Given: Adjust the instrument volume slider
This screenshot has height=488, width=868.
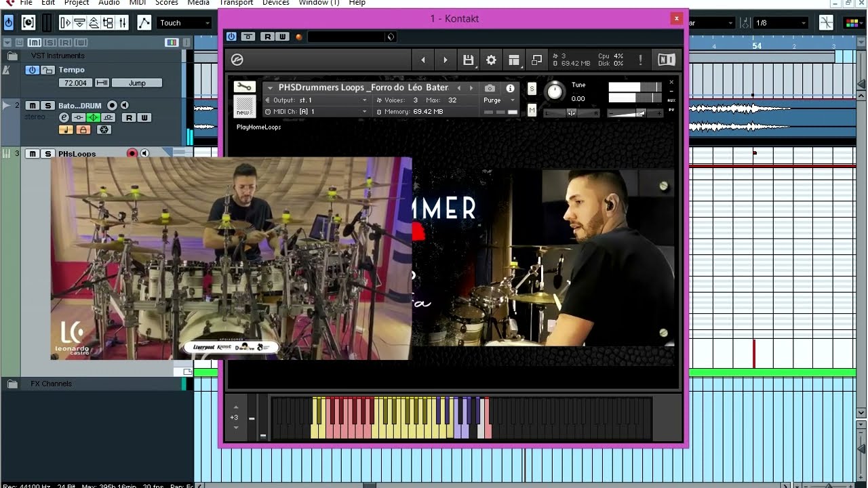Looking at the screenshot, I should pyautogui.click(x=634, y=114).
